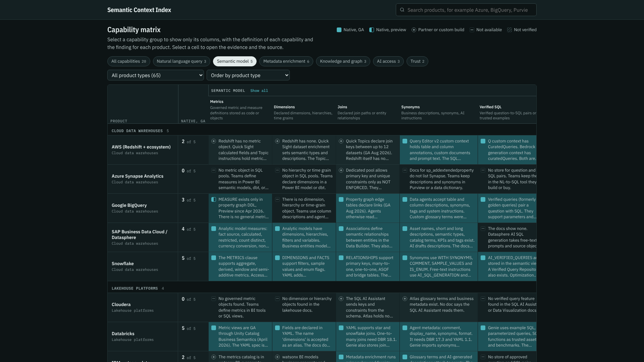644x362 pixels.
Task: Click the SAP Datasphere Dimensions cell text
Action: coord(306,237)
